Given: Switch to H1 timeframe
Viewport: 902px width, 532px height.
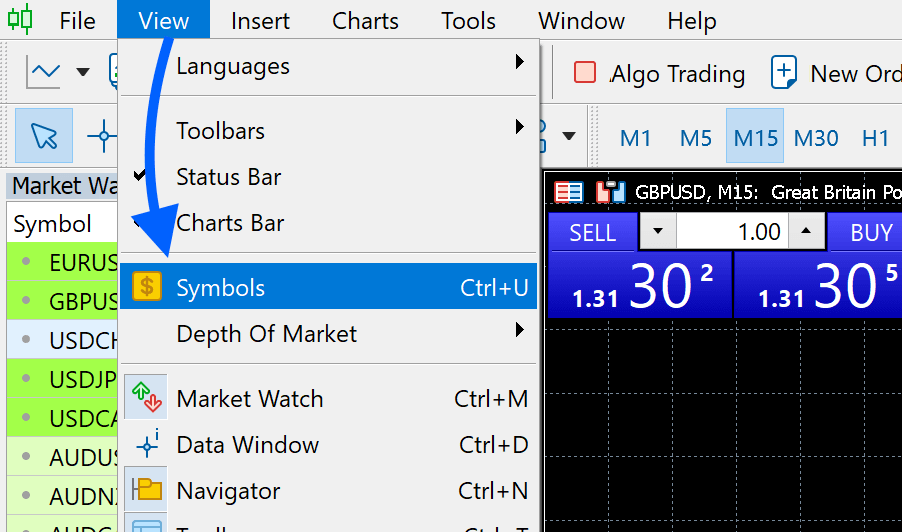Looking at the screenshot, I should point(875,138).
